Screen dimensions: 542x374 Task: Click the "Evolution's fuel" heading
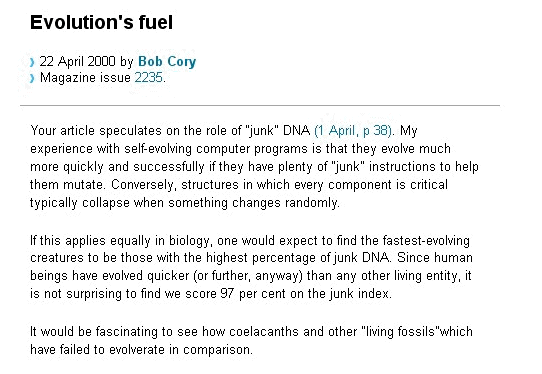point(101,22)
